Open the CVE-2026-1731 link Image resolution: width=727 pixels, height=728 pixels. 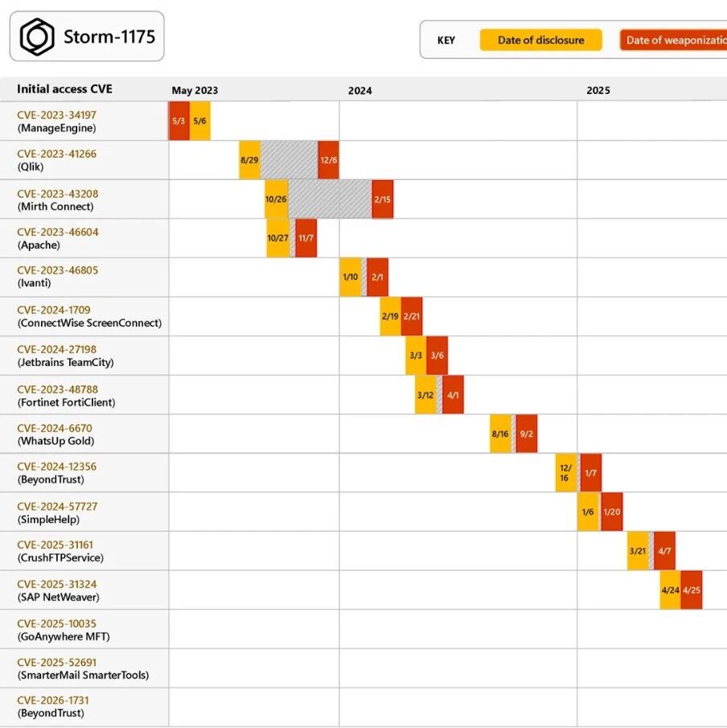click(53, 700)
